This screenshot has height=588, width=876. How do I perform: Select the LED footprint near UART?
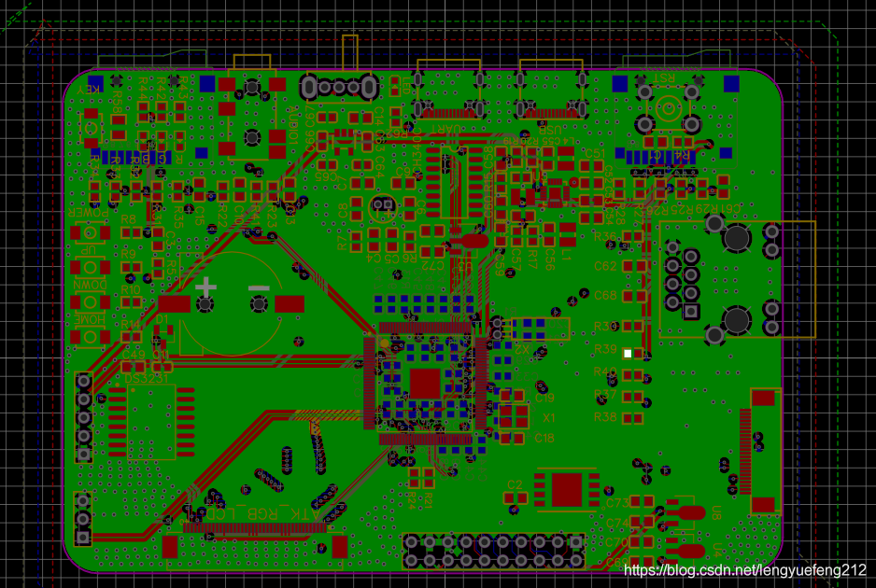[x=395, y=87]
